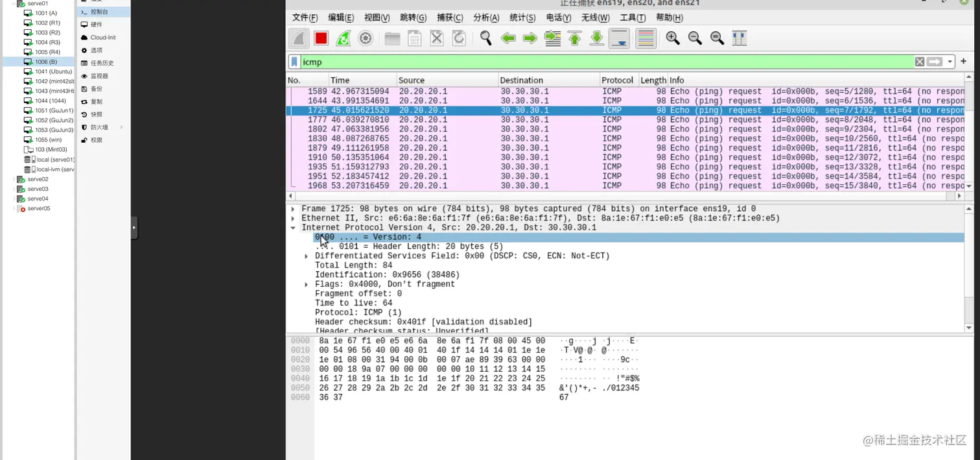The image size is (980, 460).
Task: Collapse the serve01 node in tree
Action: (13, 3)
